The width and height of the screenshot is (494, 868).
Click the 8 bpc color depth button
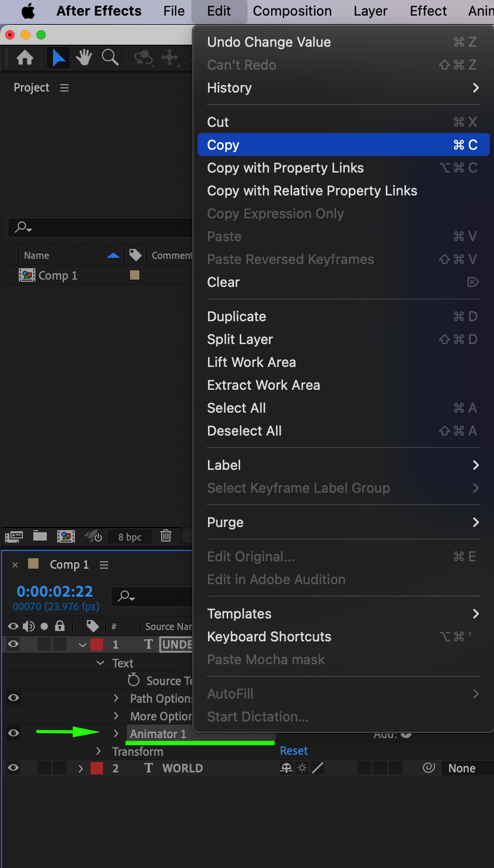click(x=130, y=537)
